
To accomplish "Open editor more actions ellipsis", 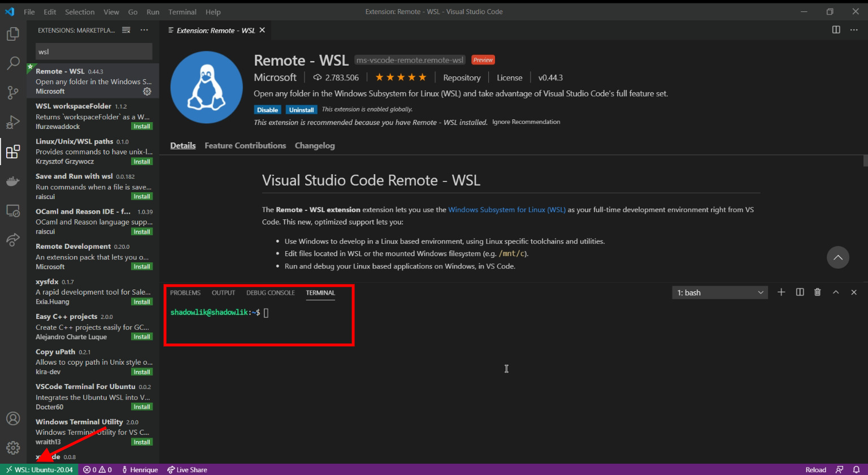I will (x=854, y=29).
